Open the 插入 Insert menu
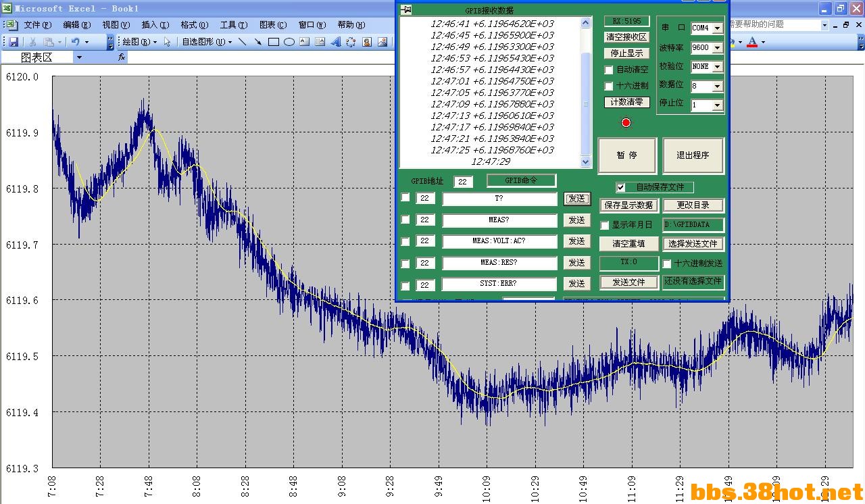 [155, 25]
